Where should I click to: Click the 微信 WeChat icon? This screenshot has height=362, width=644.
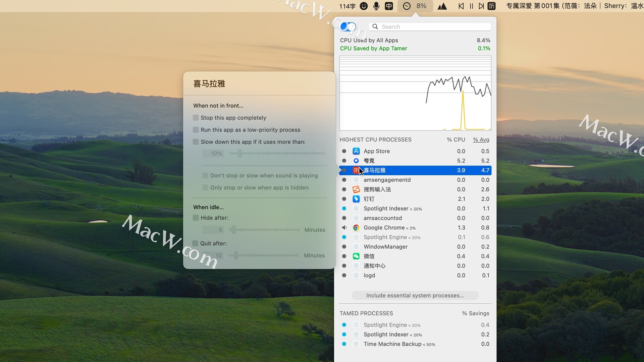point(356,256)
